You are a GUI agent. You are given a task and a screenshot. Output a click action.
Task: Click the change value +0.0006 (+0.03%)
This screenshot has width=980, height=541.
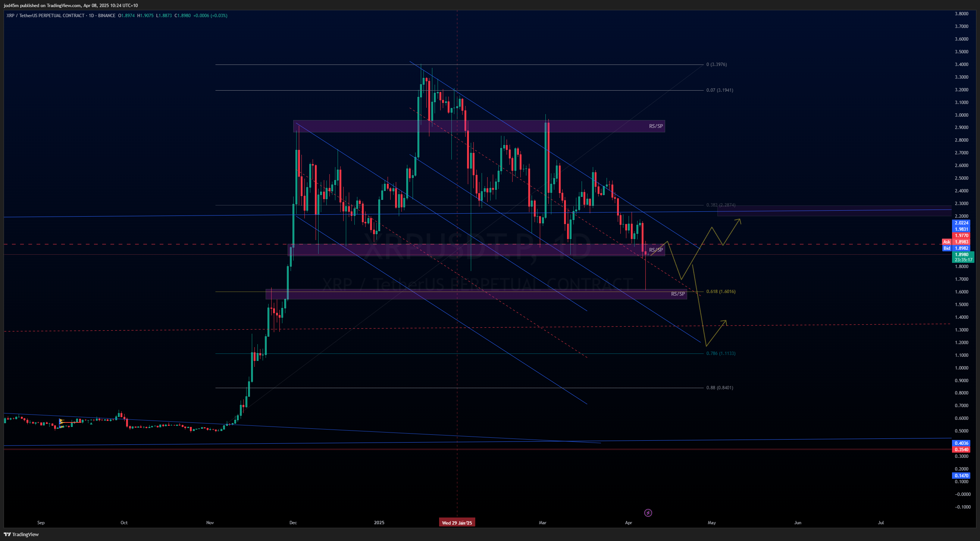(x=210, y=16)
